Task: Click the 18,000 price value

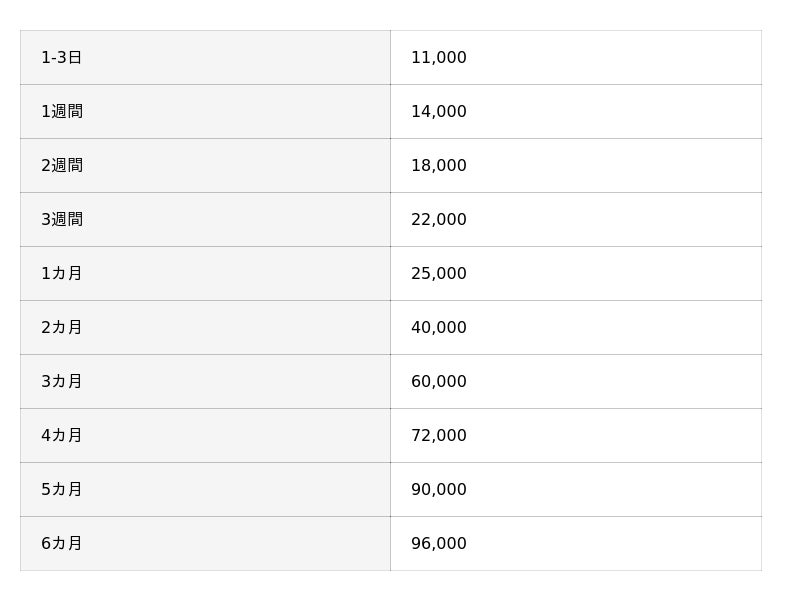Action: click(x=439, y=166)
